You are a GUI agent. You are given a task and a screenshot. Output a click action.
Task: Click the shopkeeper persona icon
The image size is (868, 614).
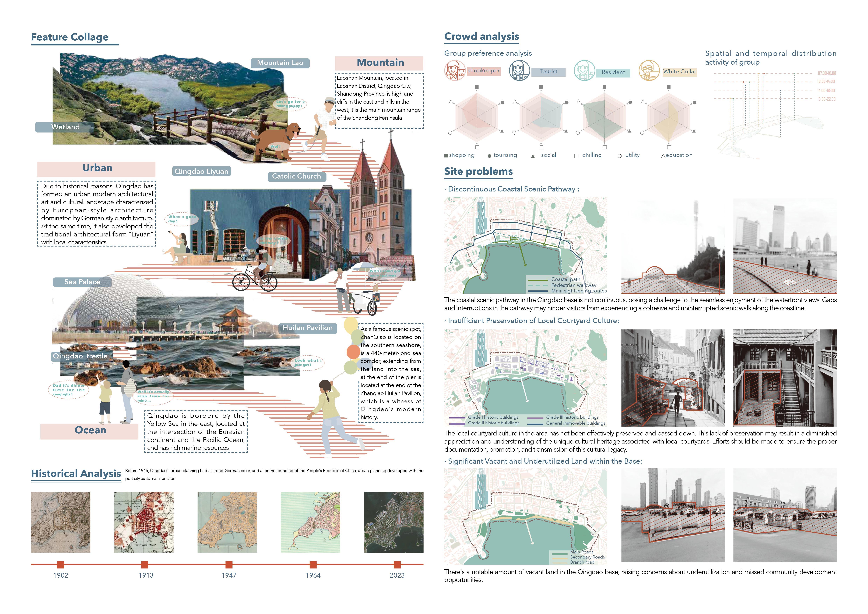pyautogui.click(x=455, y=70)
